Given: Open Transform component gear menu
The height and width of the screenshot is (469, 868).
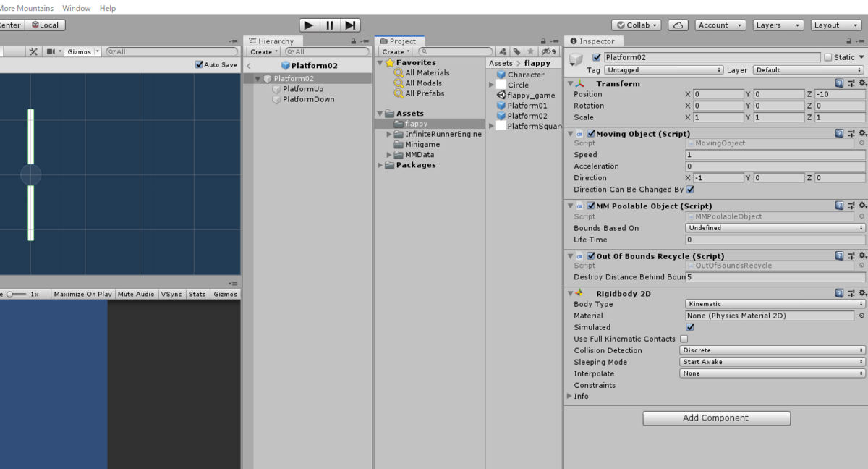Looking at the screenshot, I should 861,83.
